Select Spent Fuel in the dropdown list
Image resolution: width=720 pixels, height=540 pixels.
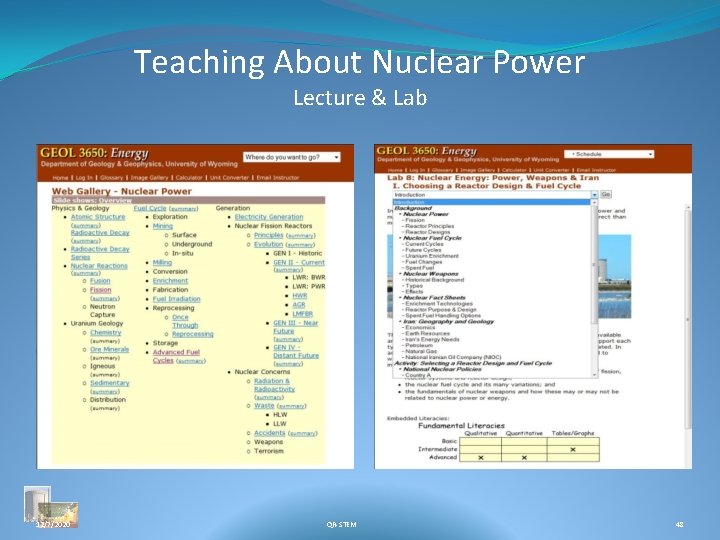pyautogui.click(x=420, y=268)
